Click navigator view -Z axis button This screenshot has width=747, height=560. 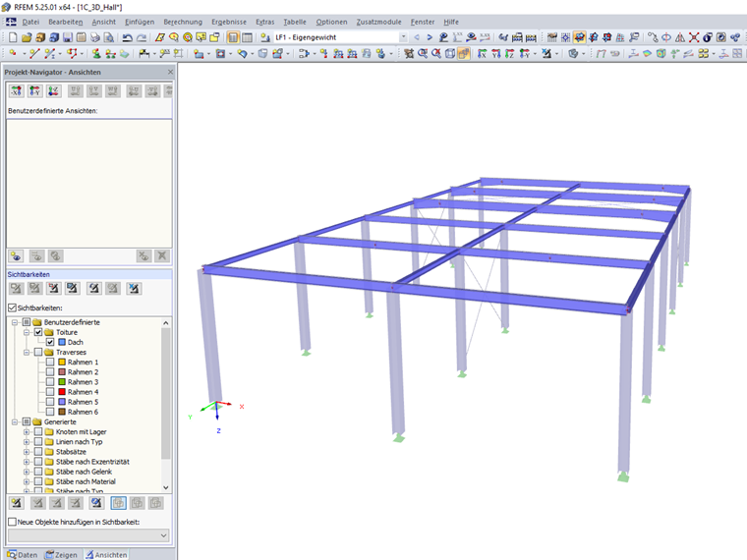pos(54,91)
